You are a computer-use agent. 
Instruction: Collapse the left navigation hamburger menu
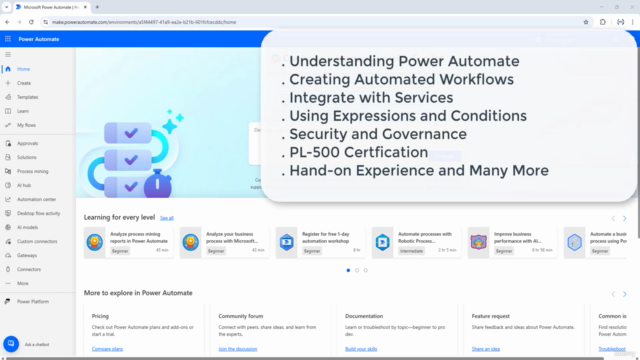[8, 54]
